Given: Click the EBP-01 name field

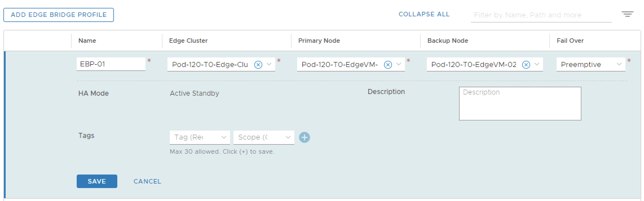Looking at the screenshot, I should click(111, 64).
